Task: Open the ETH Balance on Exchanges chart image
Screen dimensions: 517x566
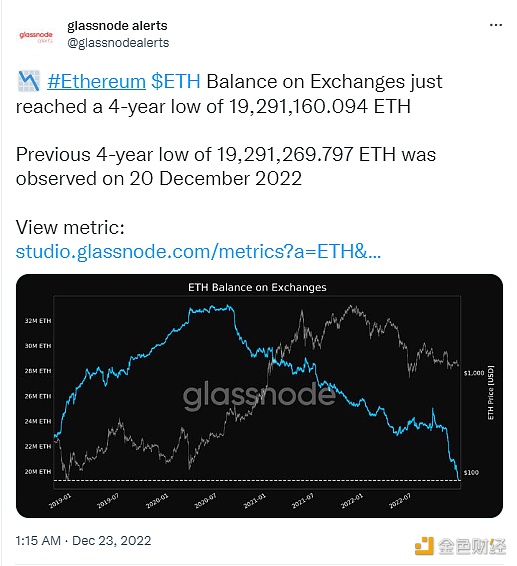Action: coord(259,396)
